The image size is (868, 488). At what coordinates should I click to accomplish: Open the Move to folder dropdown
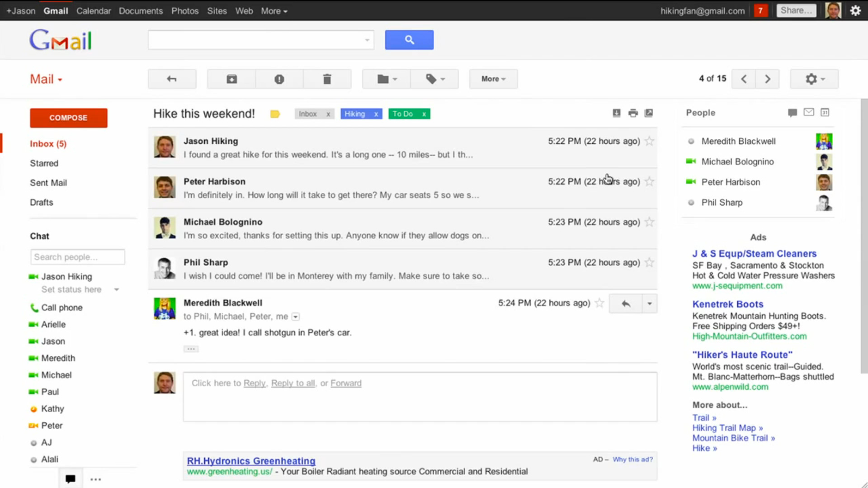387,79
